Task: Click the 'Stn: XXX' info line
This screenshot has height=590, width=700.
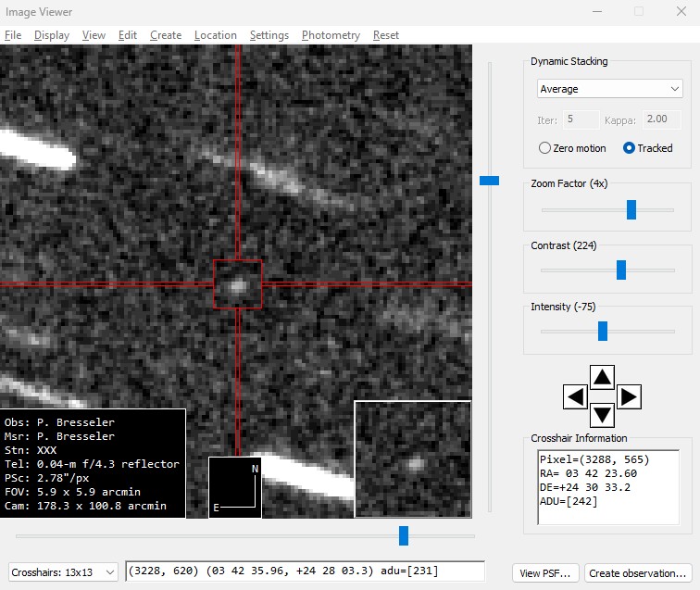Action: 31,450
